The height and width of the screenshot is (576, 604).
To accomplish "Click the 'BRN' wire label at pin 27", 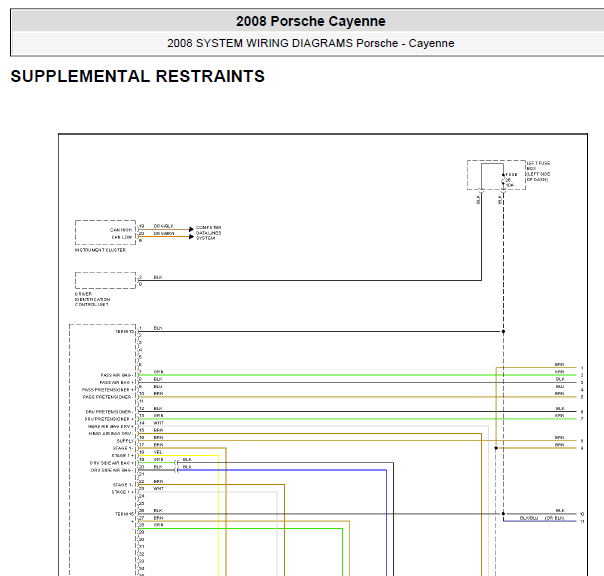I will click(x=158, y=518).
